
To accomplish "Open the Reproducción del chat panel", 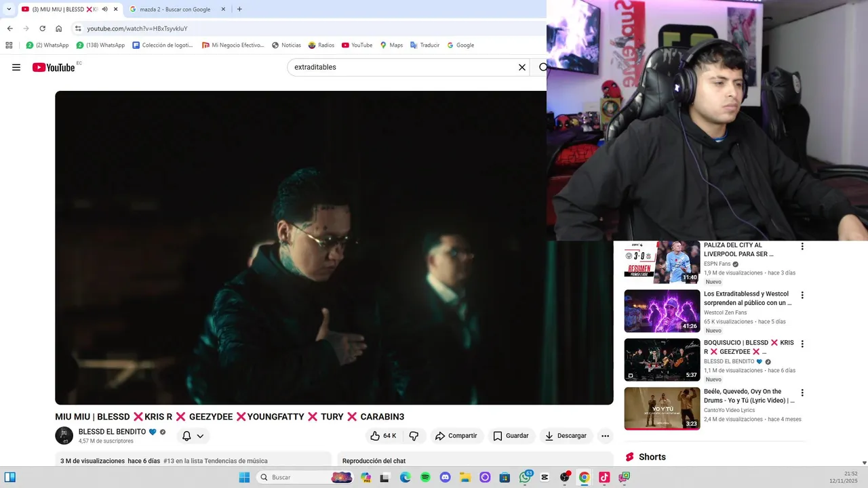I will pyautogui.click(x=475, y=460).
